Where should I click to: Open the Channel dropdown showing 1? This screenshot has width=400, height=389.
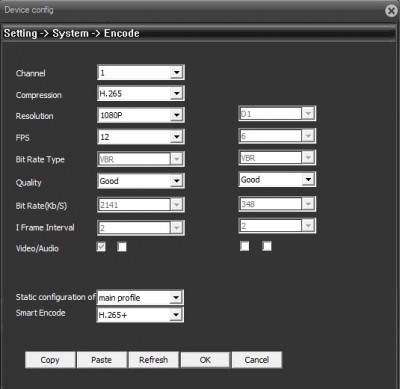pyautogui.click(x=141, y=72)
